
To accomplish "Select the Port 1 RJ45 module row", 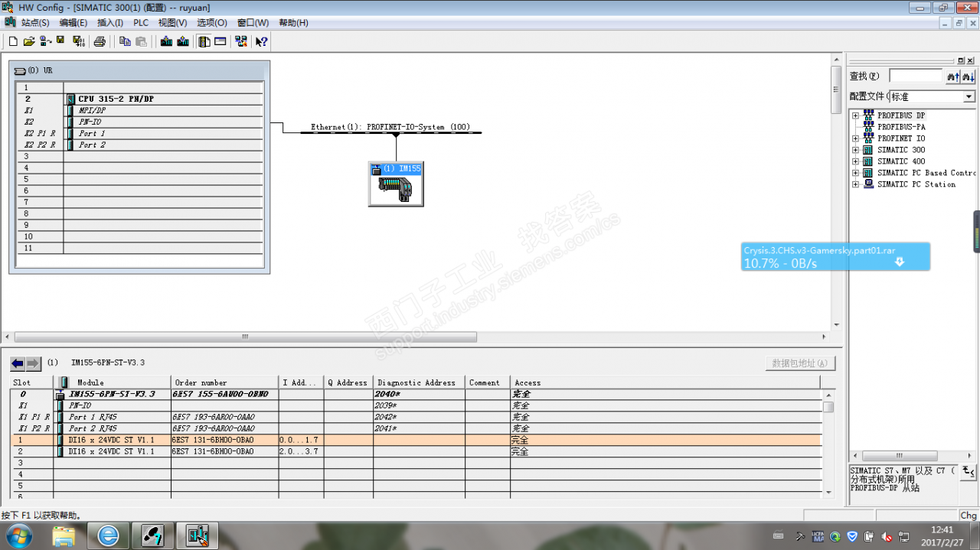I will [416, 417].
